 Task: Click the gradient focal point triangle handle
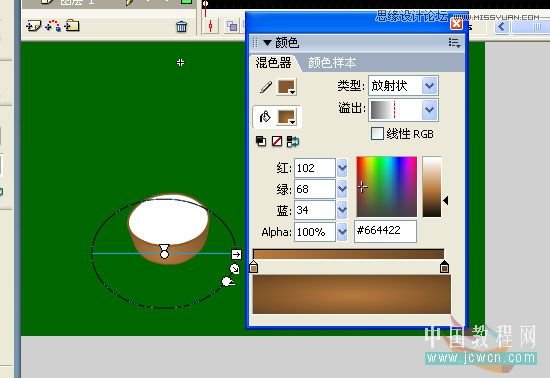164,247
